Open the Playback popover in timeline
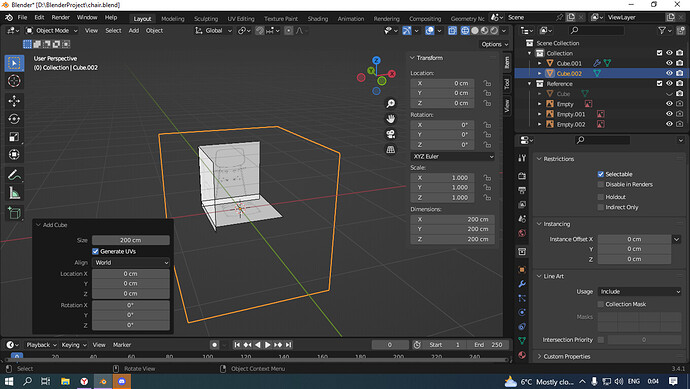This screenshot has width=690, height=389. (x=41, y=345)
